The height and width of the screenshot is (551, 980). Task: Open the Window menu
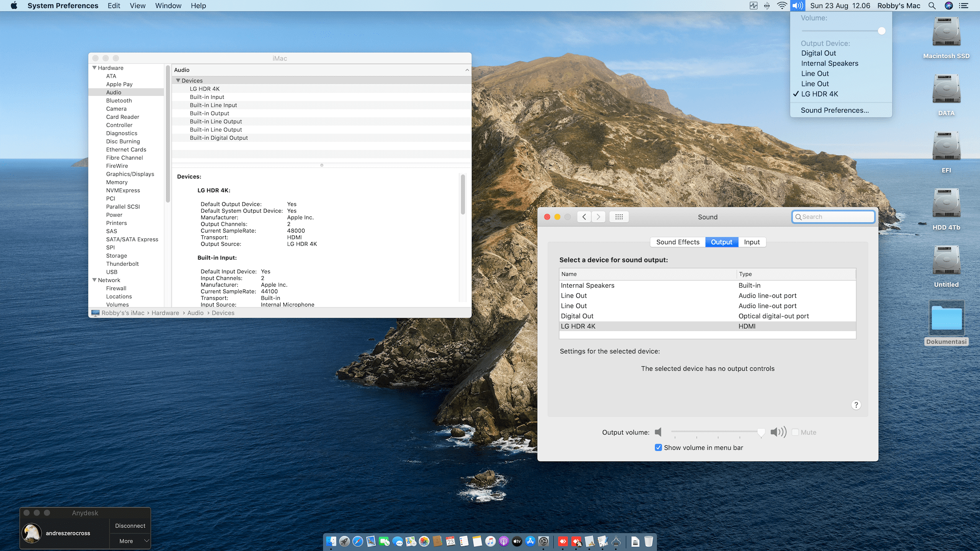click(168, 6)
